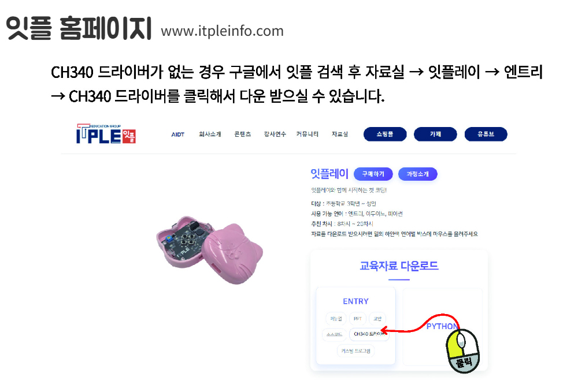Screen dimensions: 578x392
Task: Open the 자료실 menu
Action: pos(339,134)
